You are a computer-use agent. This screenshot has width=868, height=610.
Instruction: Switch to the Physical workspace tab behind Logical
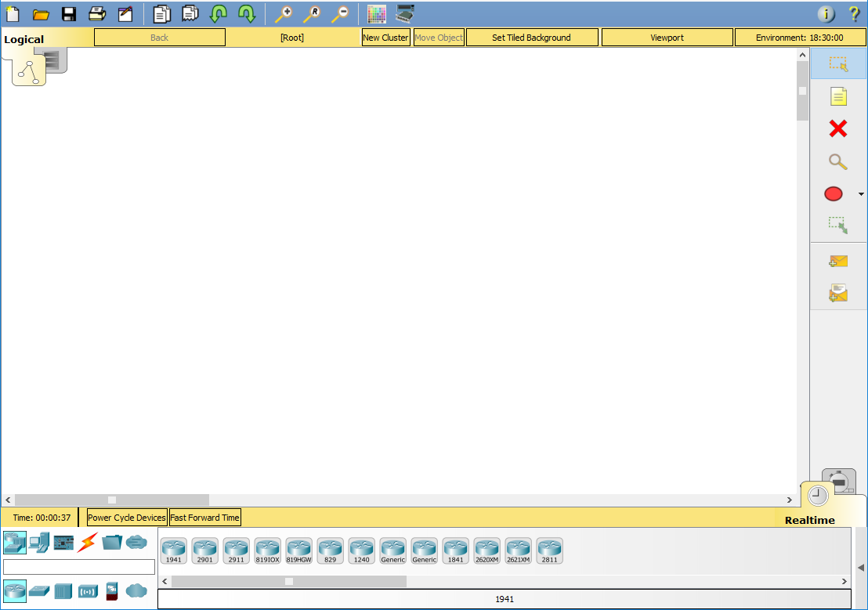pos(54,60)
